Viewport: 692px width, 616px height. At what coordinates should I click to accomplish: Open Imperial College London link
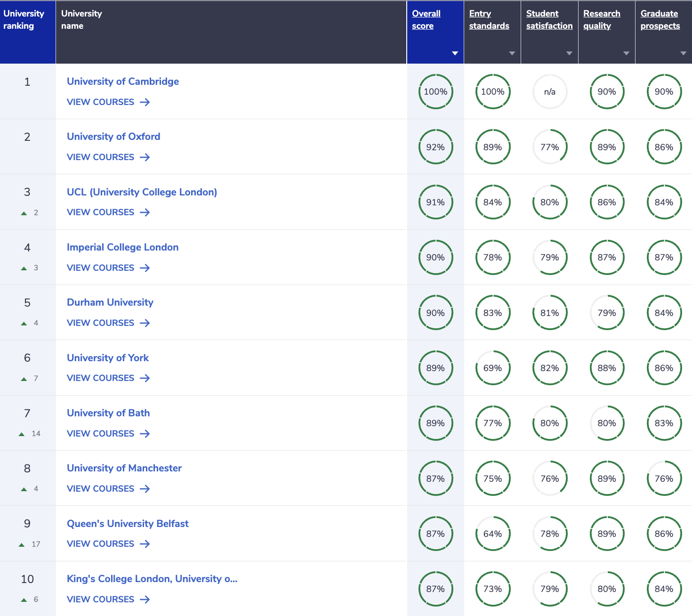coord(122,247)
